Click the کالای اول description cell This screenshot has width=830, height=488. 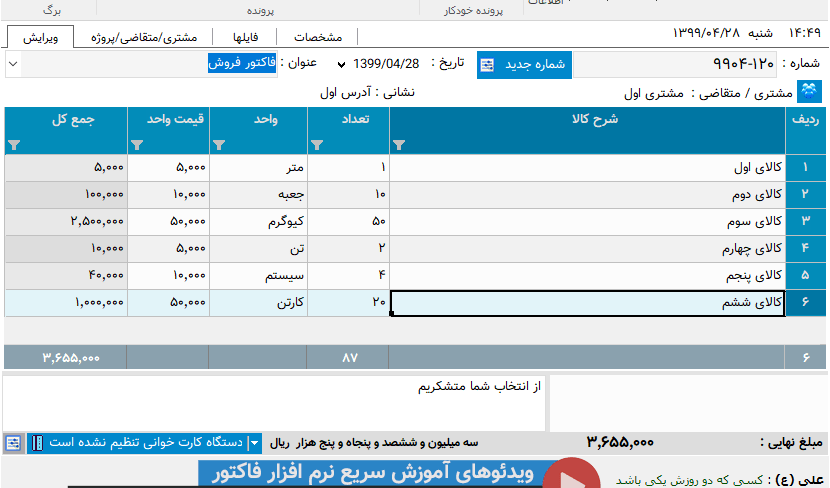click(x=588, y=167)
